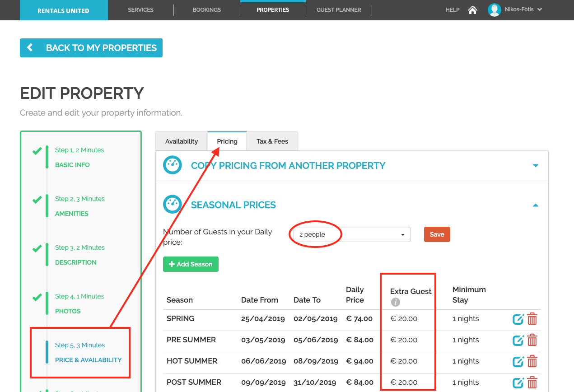
Task: Click the SPRING row 1 nights value
Action: 466,319
